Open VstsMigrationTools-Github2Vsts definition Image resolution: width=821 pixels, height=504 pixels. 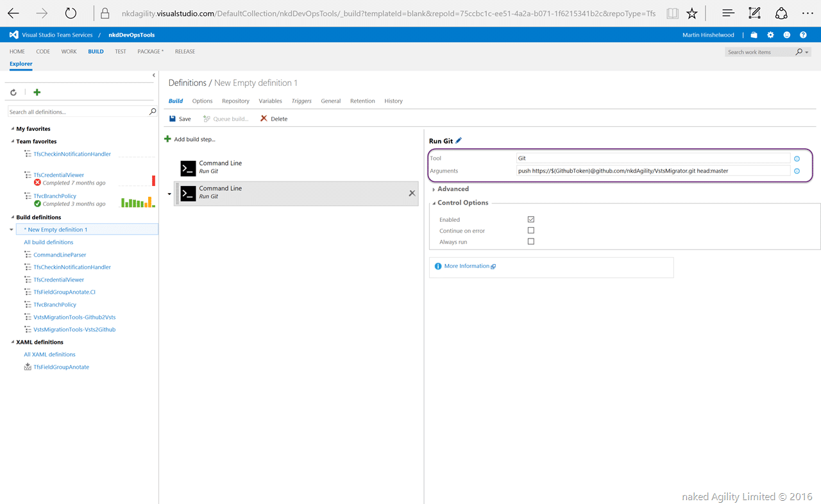[74, 317]
